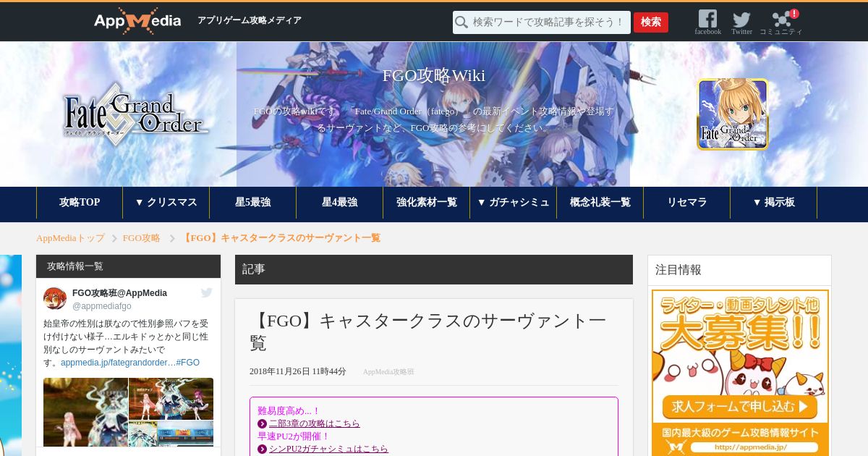Click the article title キャスタークラスのサーヴァント一覧
The height and width of the screenshot is (456, 868).
click(428, 332)
